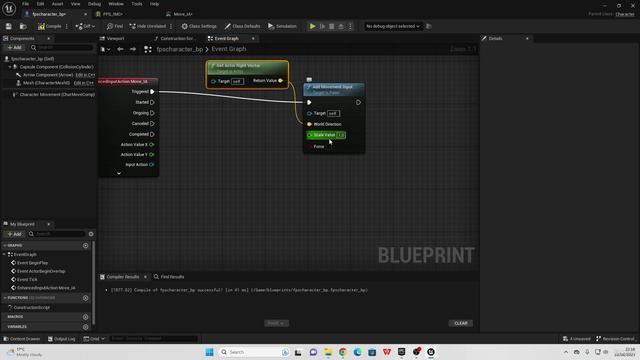This screenshot has width=640, height=360.
Task: Click the frame skip button beside Play
Action: 322,26
